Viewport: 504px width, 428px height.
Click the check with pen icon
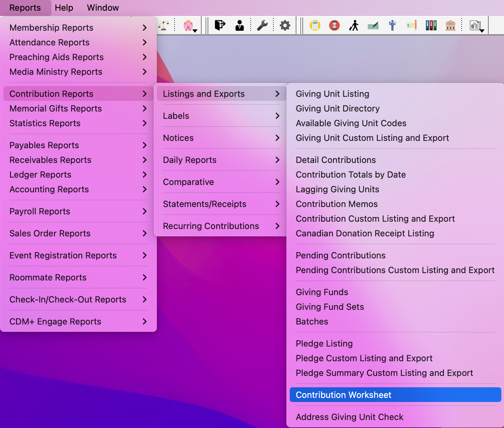(373, 25)
